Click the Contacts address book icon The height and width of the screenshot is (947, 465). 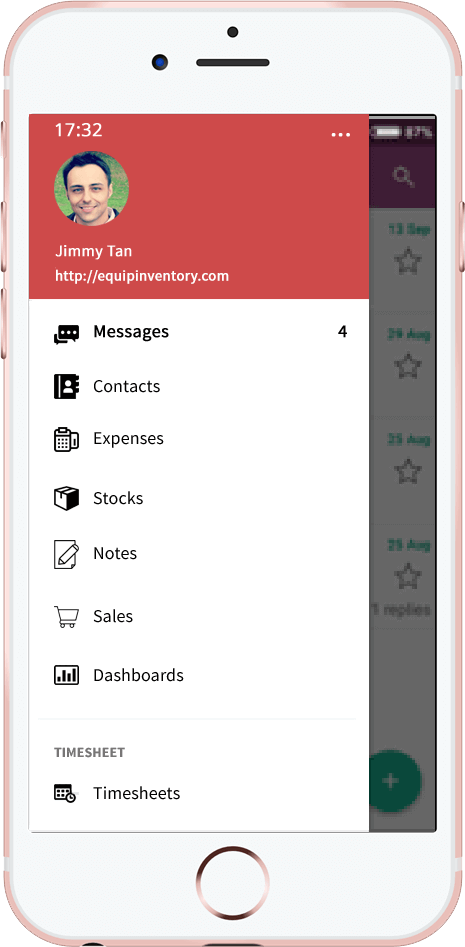[x=66, y=387]
